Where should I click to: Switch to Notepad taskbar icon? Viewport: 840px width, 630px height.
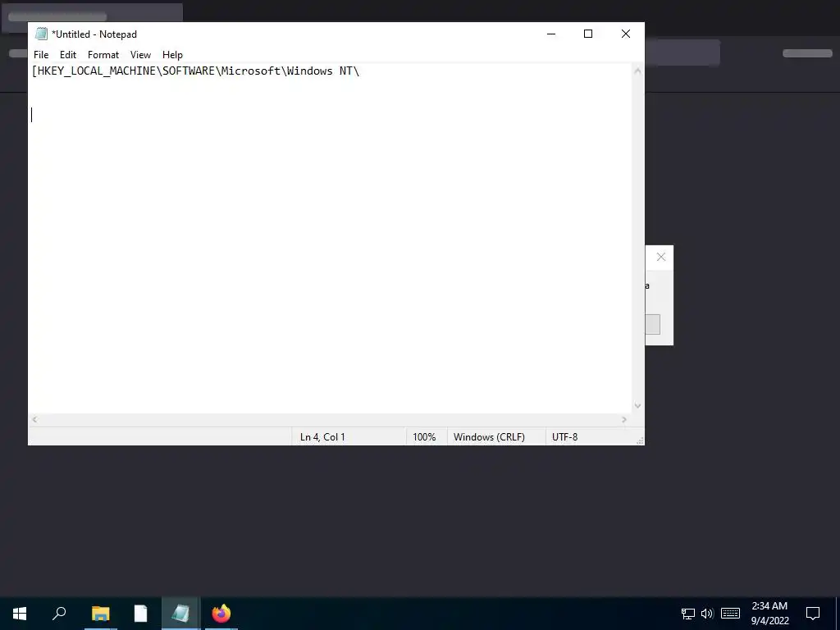click(180, 614)
